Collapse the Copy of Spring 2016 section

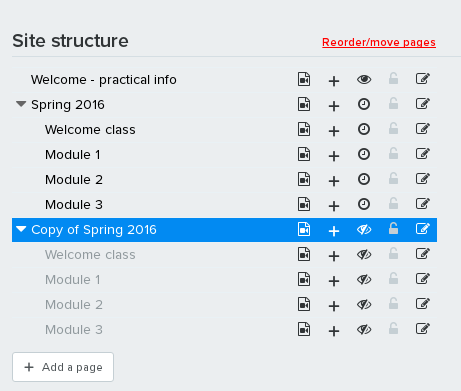click(21, 229)
